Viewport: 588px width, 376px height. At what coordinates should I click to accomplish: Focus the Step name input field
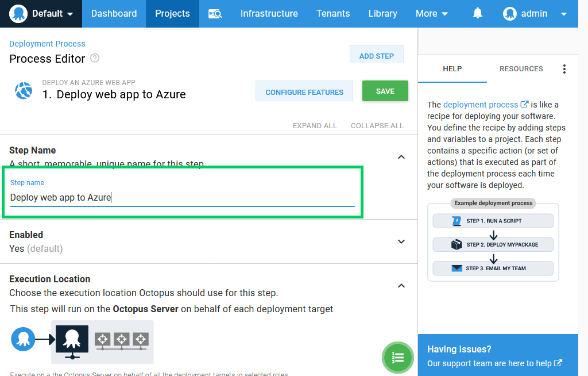click(182, 198)
